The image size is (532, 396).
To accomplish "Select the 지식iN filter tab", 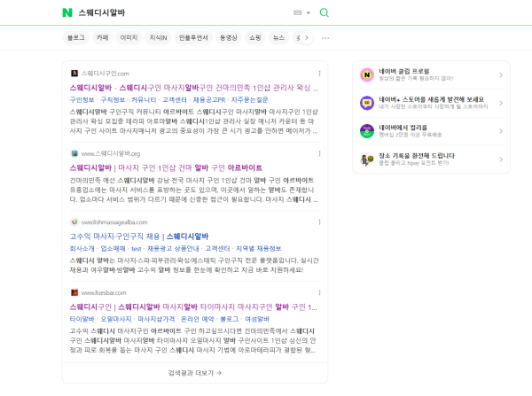I will coord(158,38).
